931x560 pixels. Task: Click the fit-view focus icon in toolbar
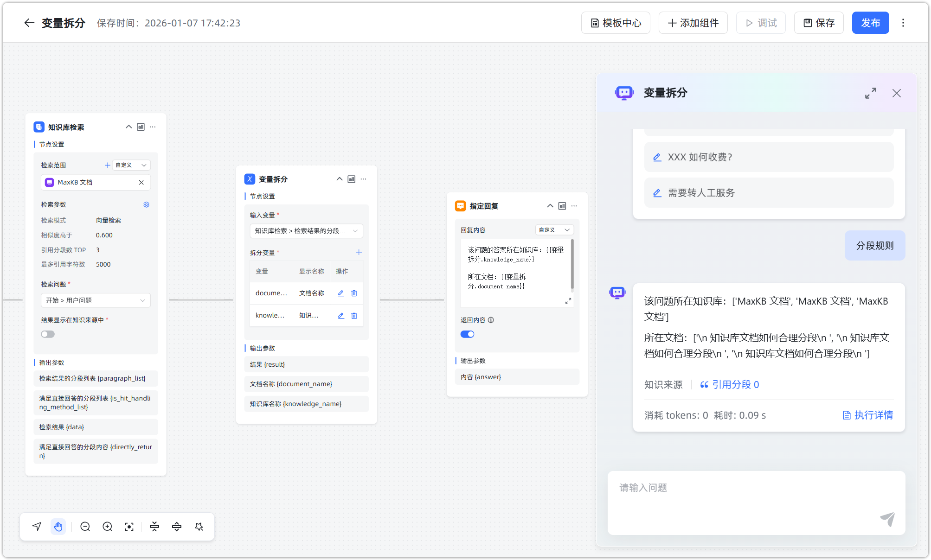tap(129, 526)
